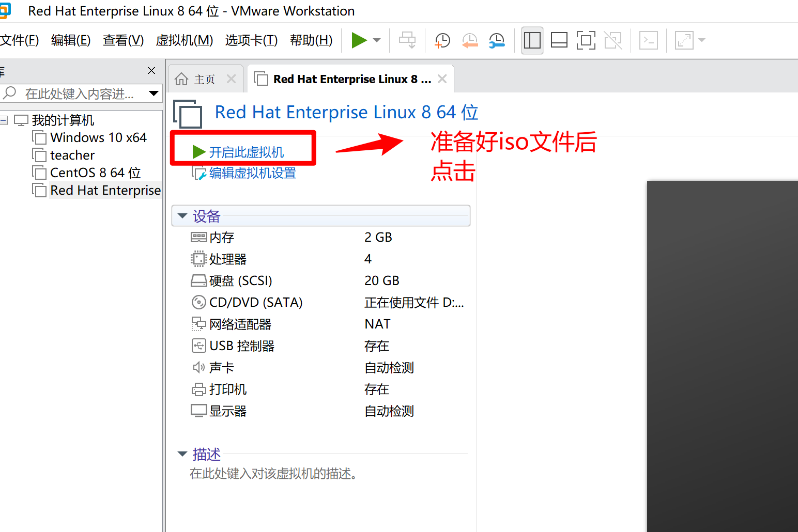Click the Unity mode toolbar icon

pos(613,40)
